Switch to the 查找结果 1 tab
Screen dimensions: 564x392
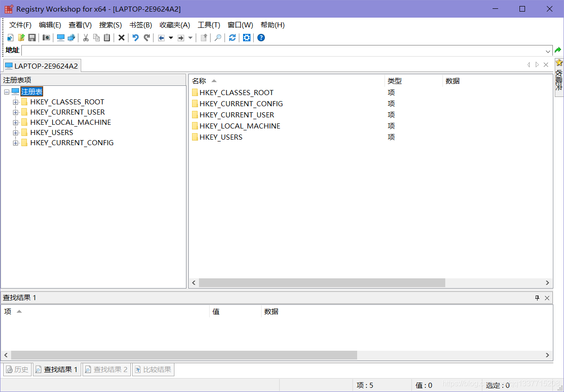coord(57,370)
